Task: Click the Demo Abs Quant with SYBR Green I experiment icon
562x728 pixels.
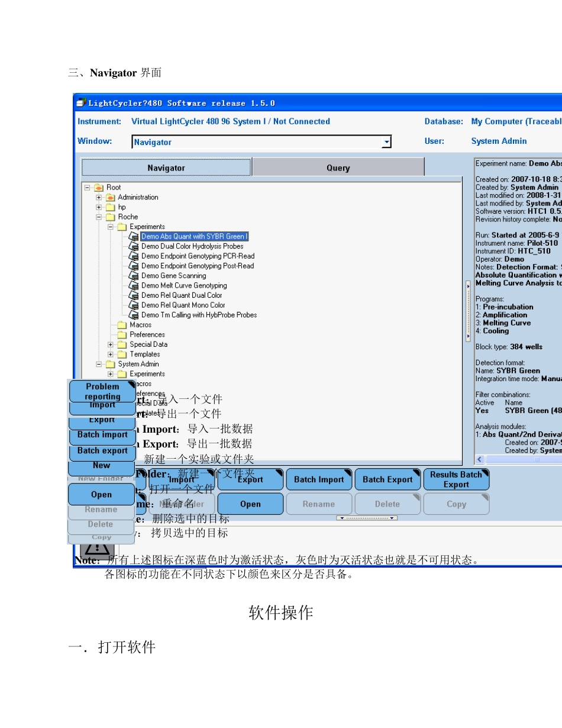Action: pos(134,236)
